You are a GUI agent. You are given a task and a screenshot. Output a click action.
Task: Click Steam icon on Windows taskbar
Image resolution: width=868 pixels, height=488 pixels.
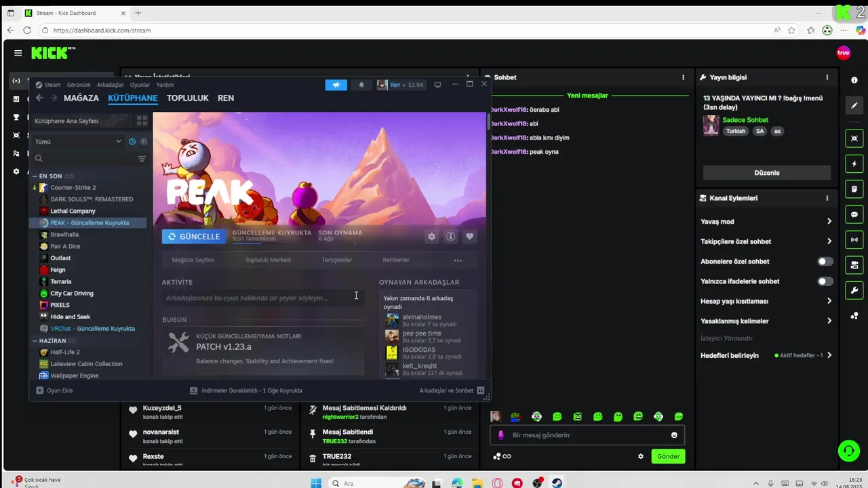556,483
